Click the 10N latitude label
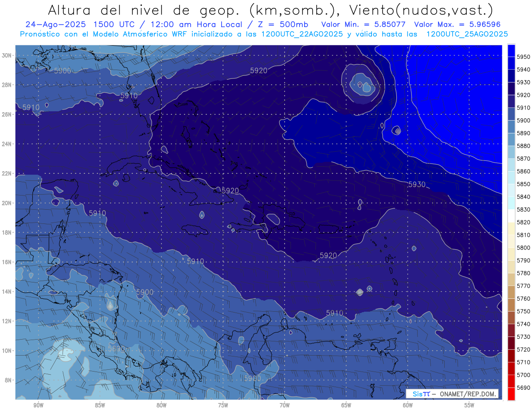The height and width of the screenshot is (411, 532). (7, 351)
